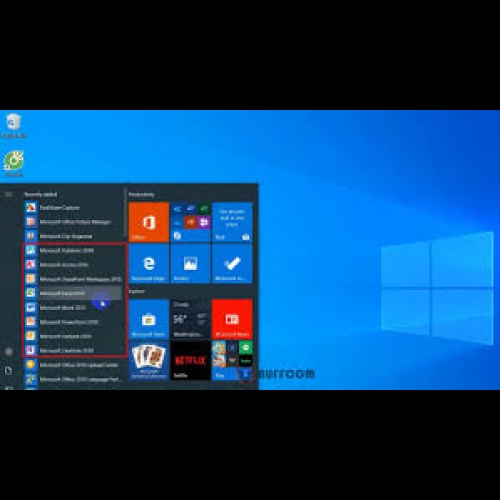Start Microsoft OneNote 2010
The image size is (500, 500).
(x=73, y=350)
